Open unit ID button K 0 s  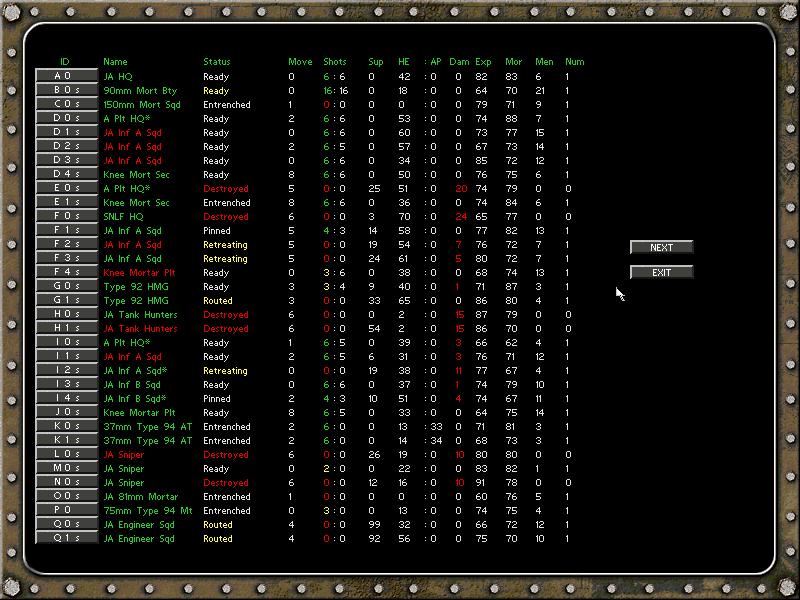point(66,426)
